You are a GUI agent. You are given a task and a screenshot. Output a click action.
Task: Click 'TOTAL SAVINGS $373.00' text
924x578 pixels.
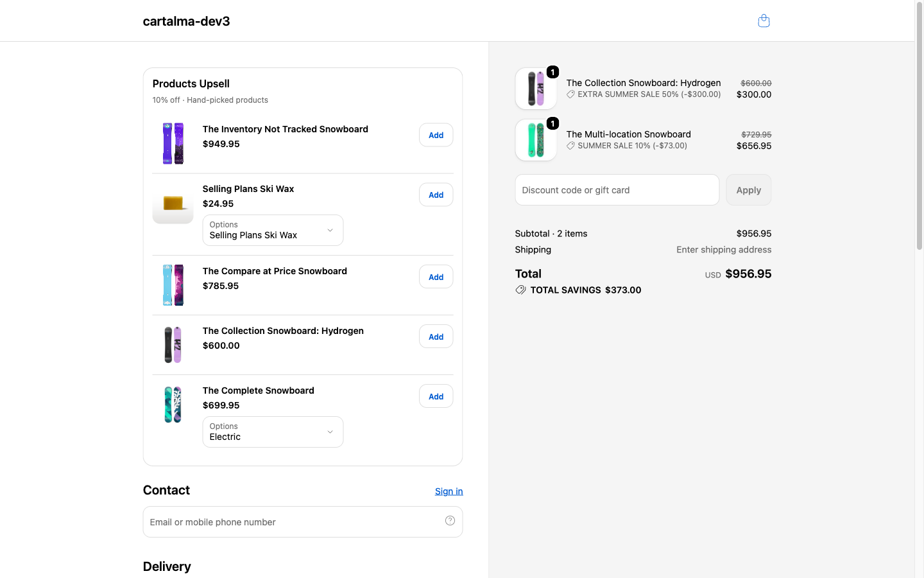[x=586, y=290]
